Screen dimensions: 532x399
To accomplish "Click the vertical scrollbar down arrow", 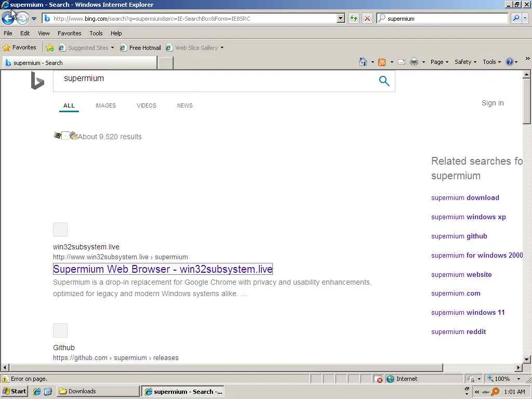I will click(x=526, y=359).
